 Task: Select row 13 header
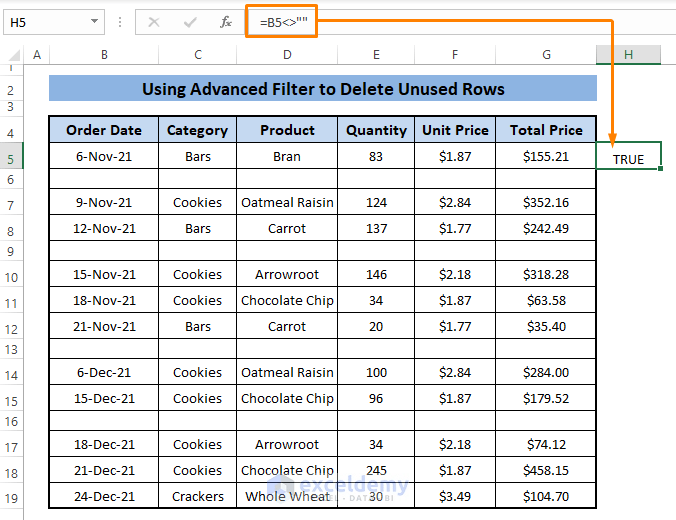[x=11, y=349]
